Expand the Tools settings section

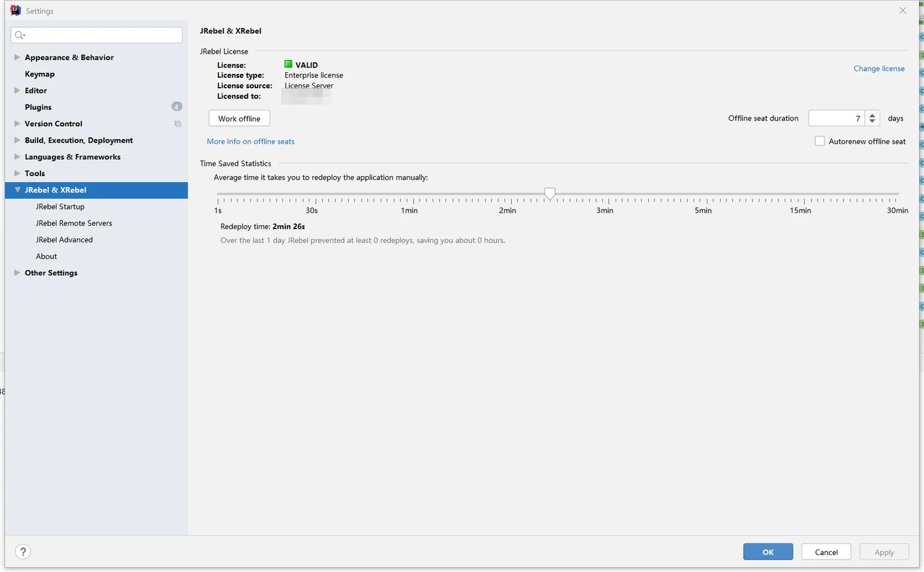[x=17, y=173]
